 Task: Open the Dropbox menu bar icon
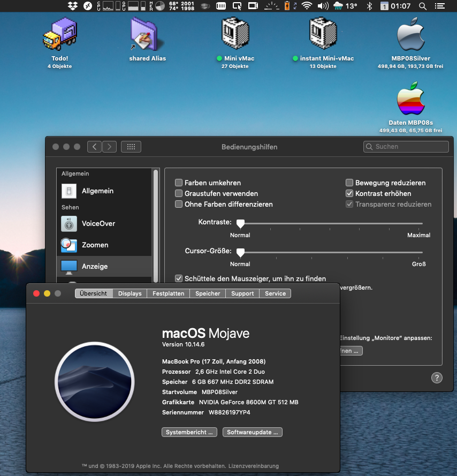[x=73, y=6]
